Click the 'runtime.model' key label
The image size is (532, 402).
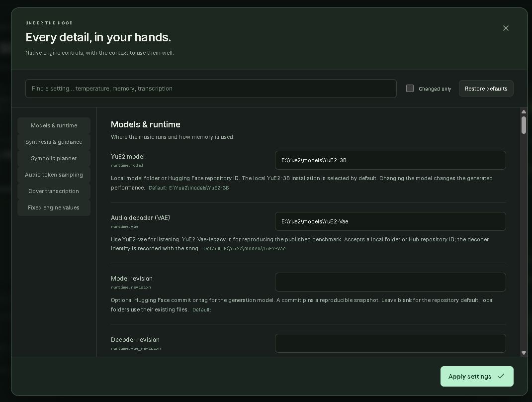tap(127, 165)
